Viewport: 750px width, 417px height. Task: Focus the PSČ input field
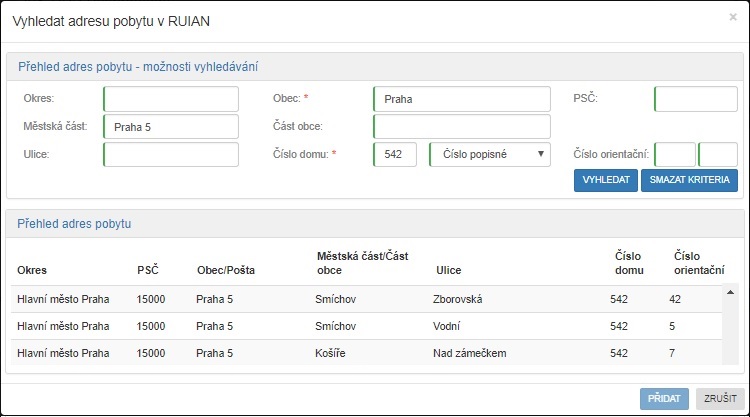coord(696,99)
